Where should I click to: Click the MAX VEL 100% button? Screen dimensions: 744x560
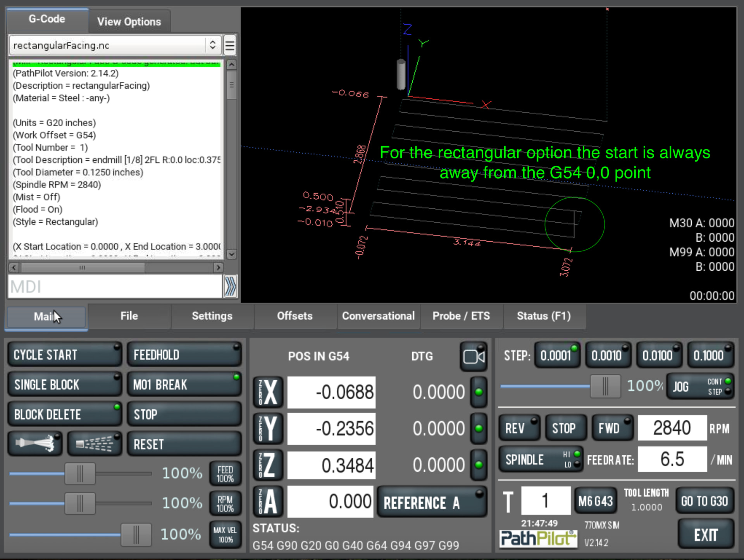click(225, 534)
